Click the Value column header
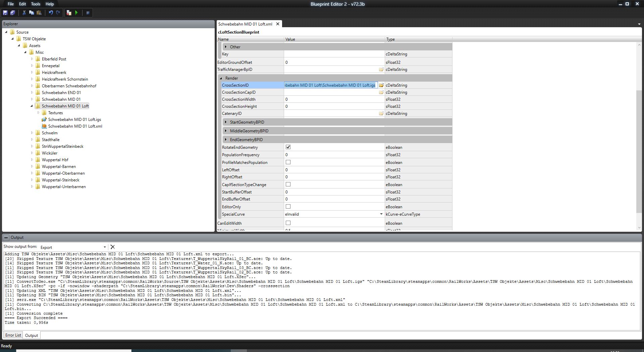 tap(334, 39)
